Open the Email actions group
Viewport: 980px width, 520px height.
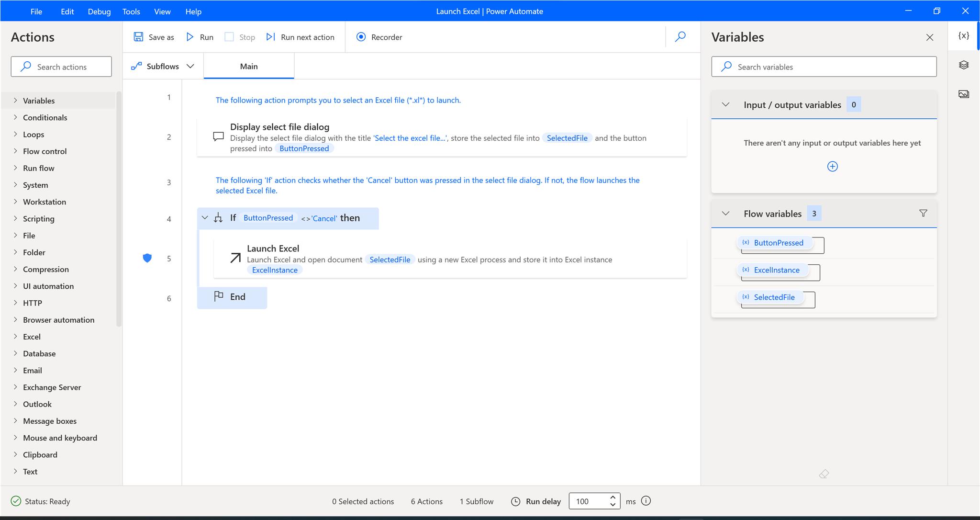point(33,370)
